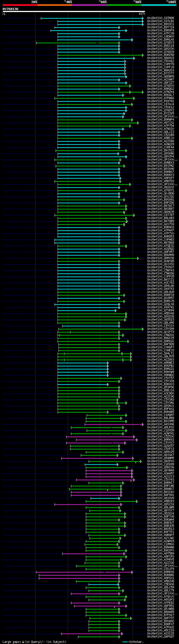Click purple alignment bar for UniRef100_Q9SZI6
Screen dimensions: 179x644
pyautogui.click(x=88, y=504)
